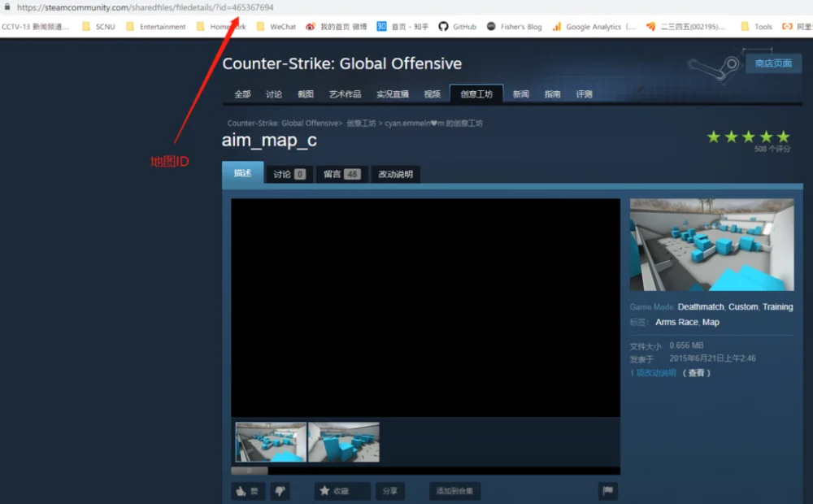Image resolution: width=813 pixels, height=504 pixels.
Task: Open the 留言 45 comments tab
Action: point(341,174)
